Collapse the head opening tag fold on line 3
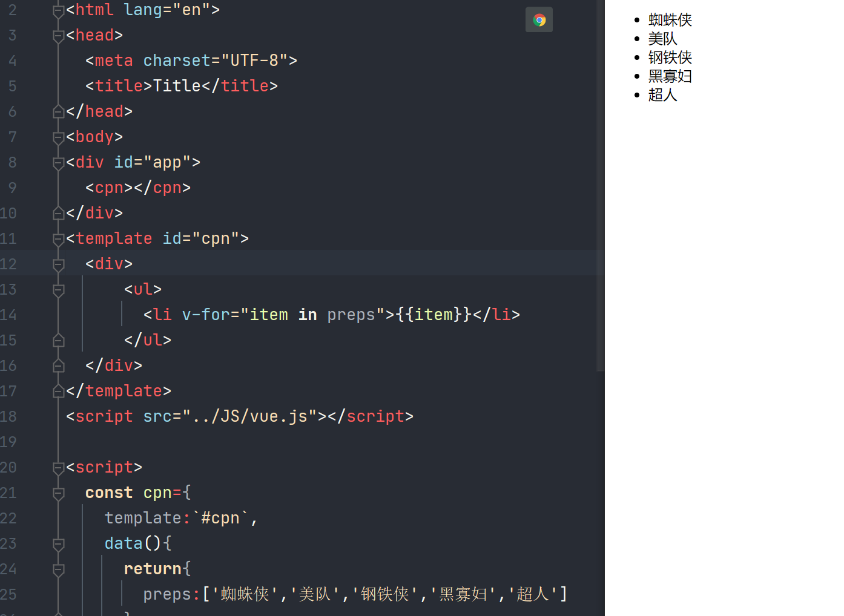The width and height of the screenshot is (844, 616). coord(59,36)
